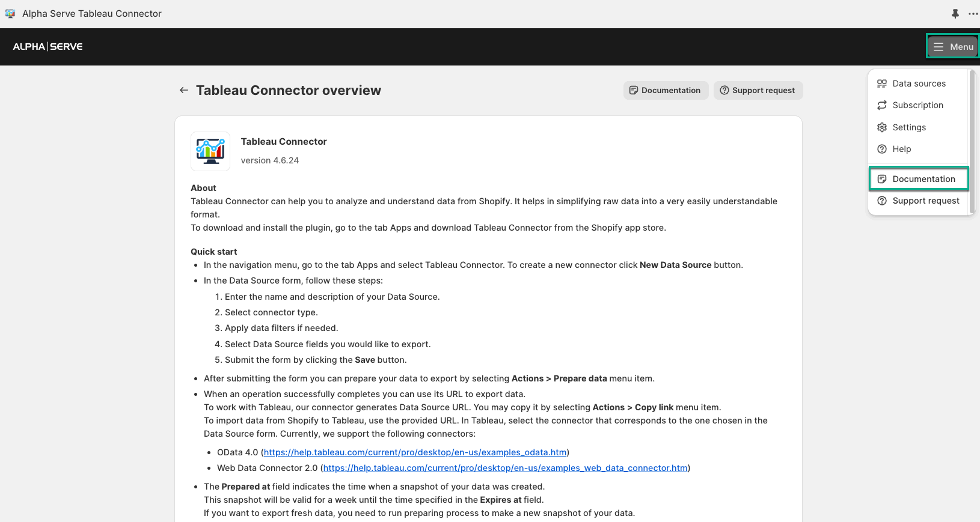
Task: Click the ALPHA SERVE logo
Action: (x=48, y=47)
